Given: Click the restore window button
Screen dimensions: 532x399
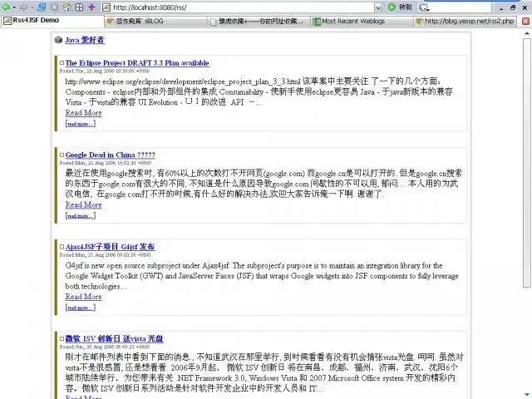Looking at the screenshot, I should [x=513, y=7].
